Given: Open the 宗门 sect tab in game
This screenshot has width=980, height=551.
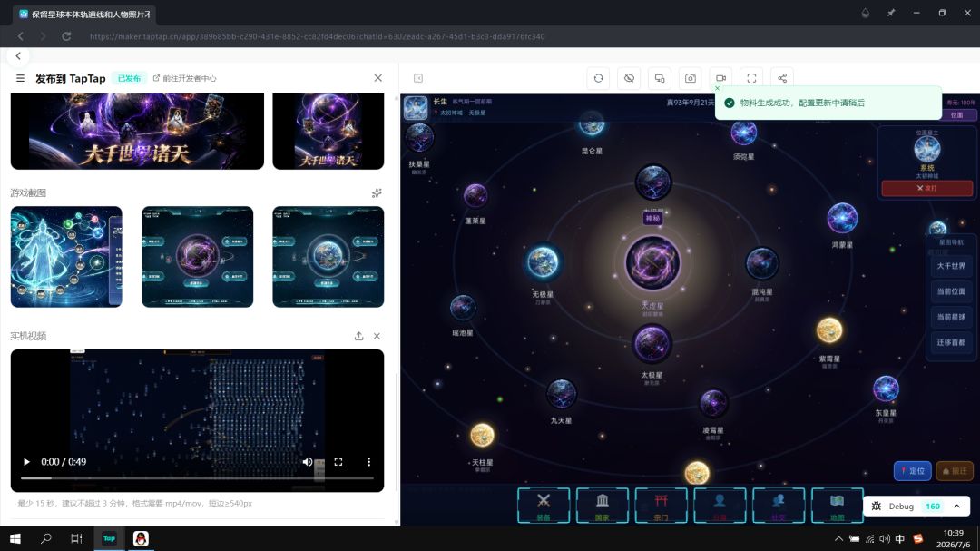Looking at the screenshot, I should 661,506.
